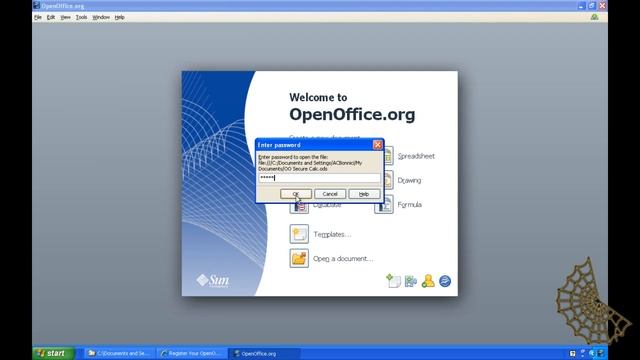Screen dimensions: 640x360
Task: Open the View menu
Action: point(65,17)
